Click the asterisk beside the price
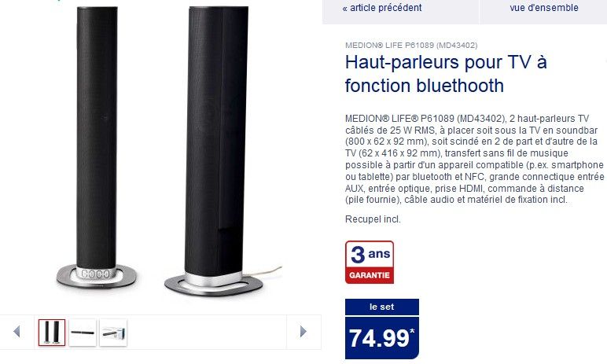Viewport: 607px width, 364px height. coord(412,331)
